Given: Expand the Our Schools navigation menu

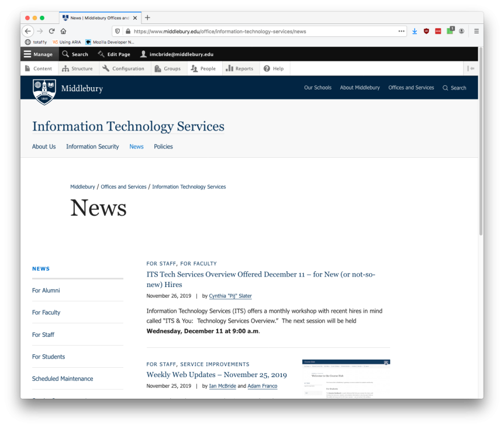Looking at the screenshot, I should (x=317, y=88).
